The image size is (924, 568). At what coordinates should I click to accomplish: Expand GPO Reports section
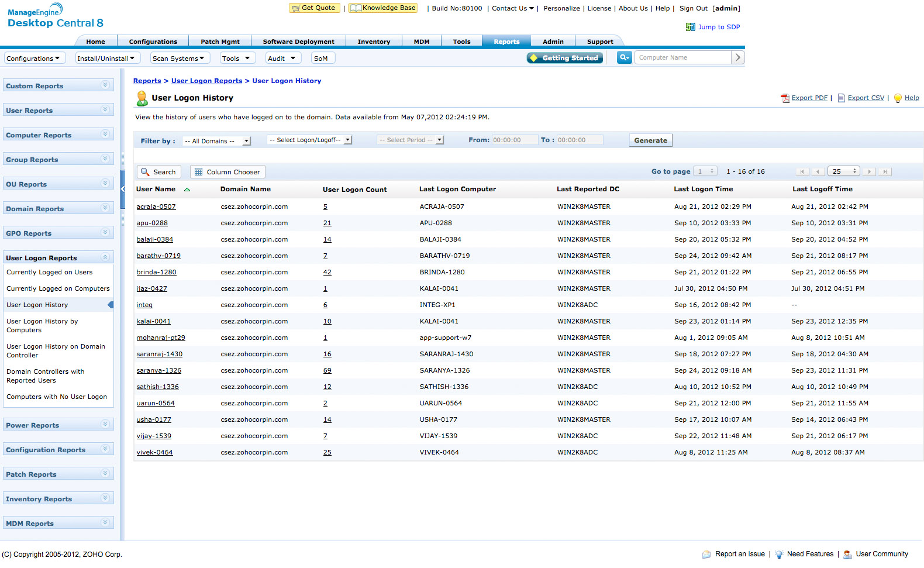pos(105,233)
